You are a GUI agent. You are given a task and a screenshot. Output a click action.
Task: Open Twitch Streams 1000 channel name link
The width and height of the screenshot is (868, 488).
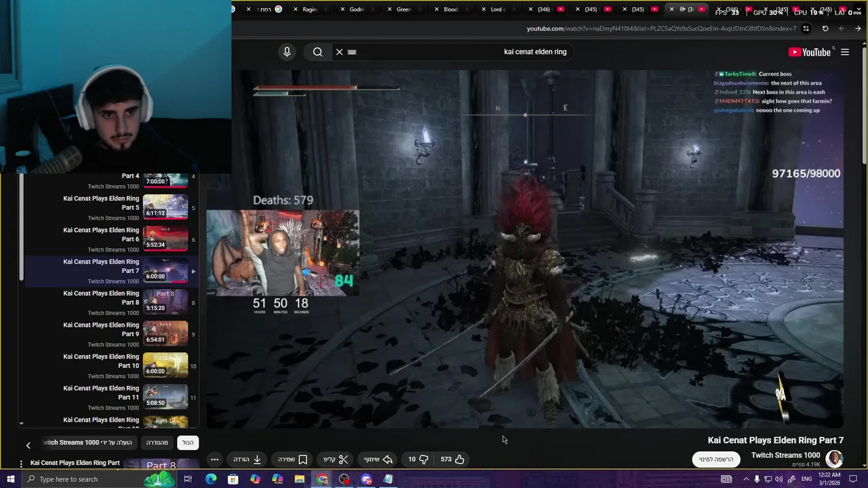click(785, 455)
